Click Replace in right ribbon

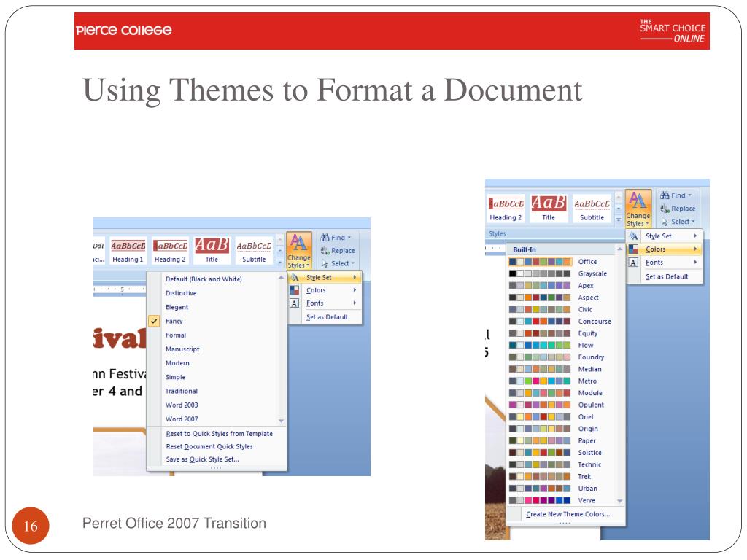(678, 209)
